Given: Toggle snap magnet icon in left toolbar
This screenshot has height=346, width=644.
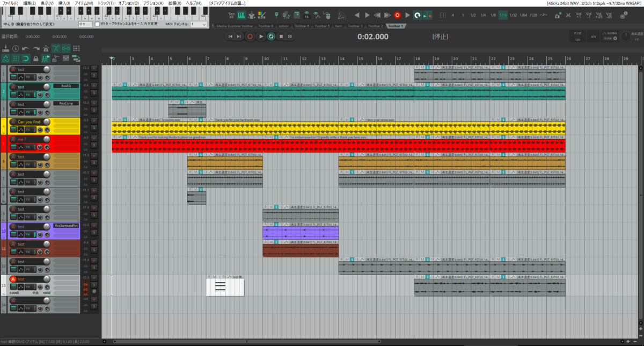Looking at the screenshot, I should point(26,58).
